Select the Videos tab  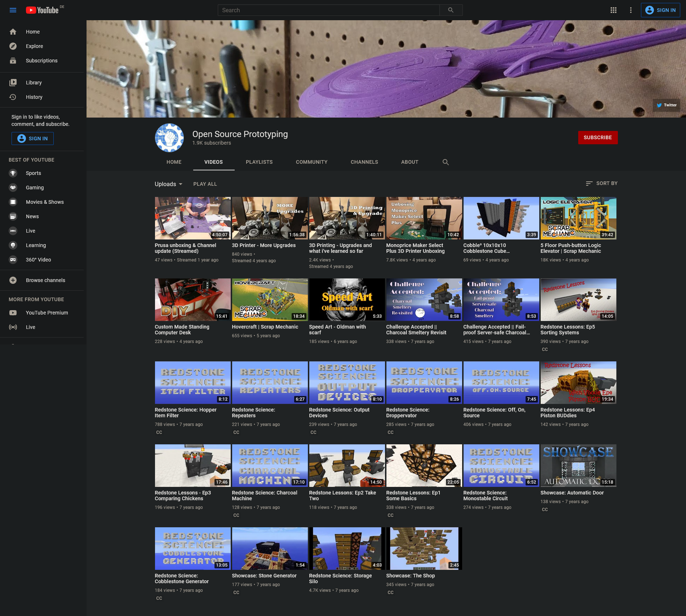coord(214,162)
